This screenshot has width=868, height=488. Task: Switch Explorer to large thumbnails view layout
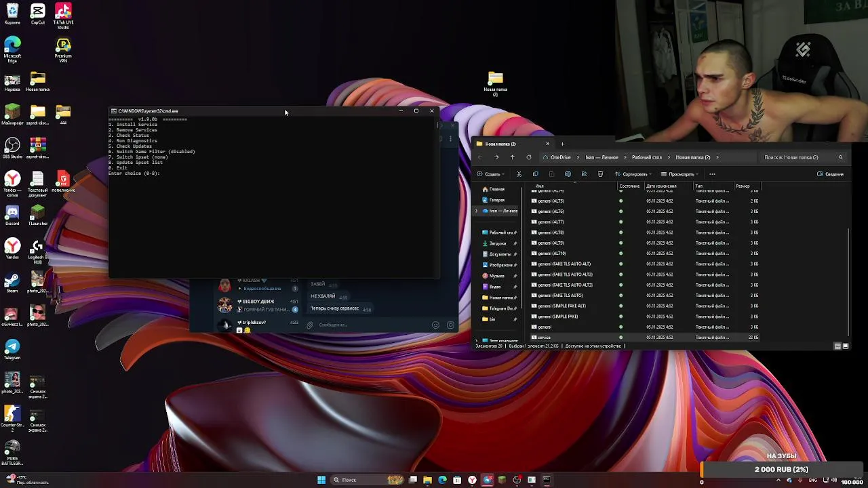tap(846, 346)
